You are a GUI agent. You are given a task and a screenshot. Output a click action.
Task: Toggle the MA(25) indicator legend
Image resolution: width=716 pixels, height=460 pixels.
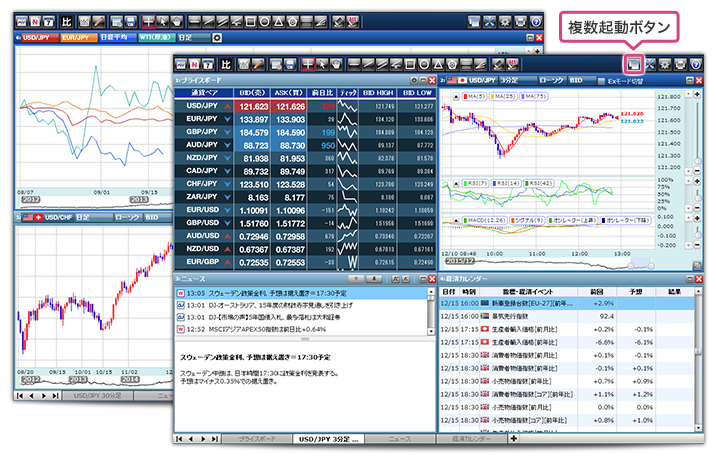point(503,96)
